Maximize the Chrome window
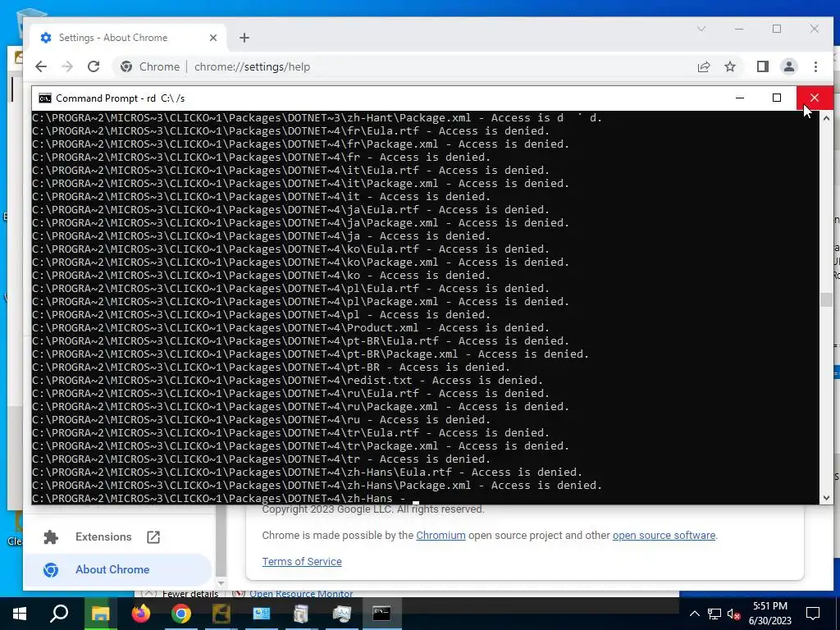 coord(777,29)
